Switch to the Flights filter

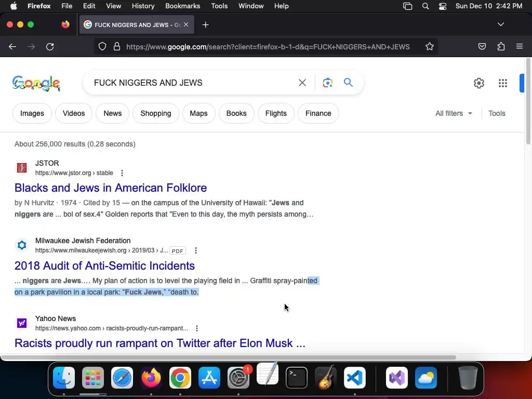click(x=276, y=113)
